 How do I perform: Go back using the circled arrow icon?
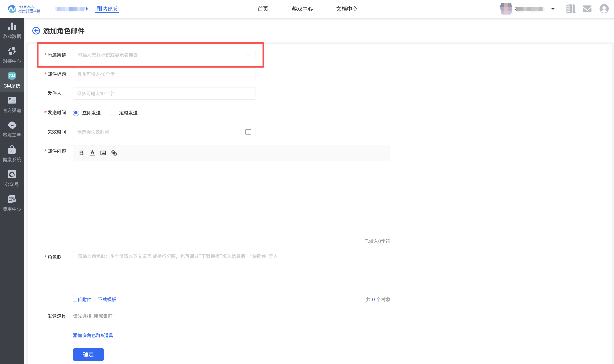(36, 31)
